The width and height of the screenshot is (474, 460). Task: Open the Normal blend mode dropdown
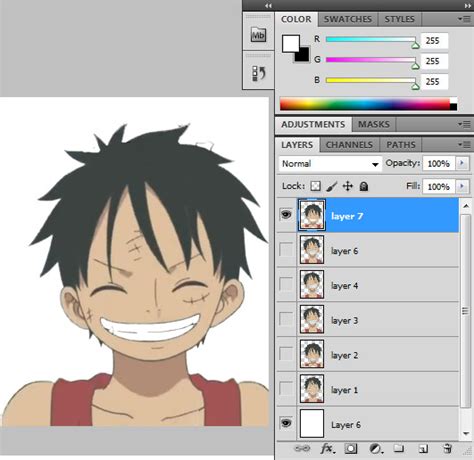[x=330, y=164]
